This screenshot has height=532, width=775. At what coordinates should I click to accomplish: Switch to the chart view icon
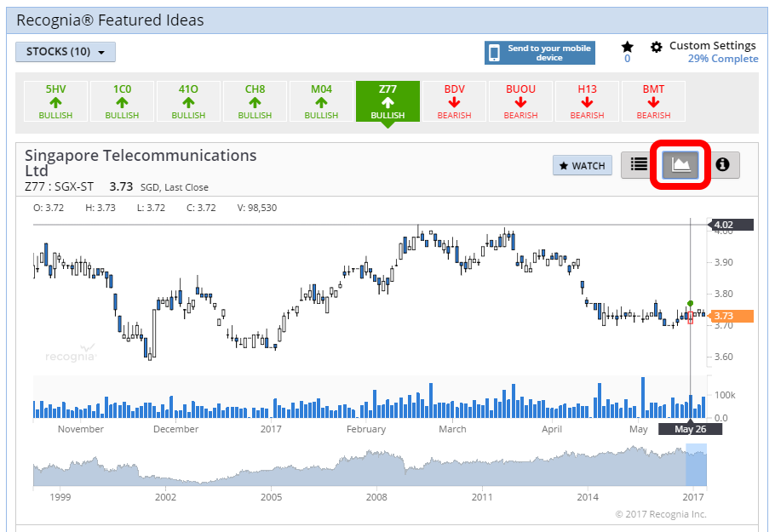click(x=680, y=165)
